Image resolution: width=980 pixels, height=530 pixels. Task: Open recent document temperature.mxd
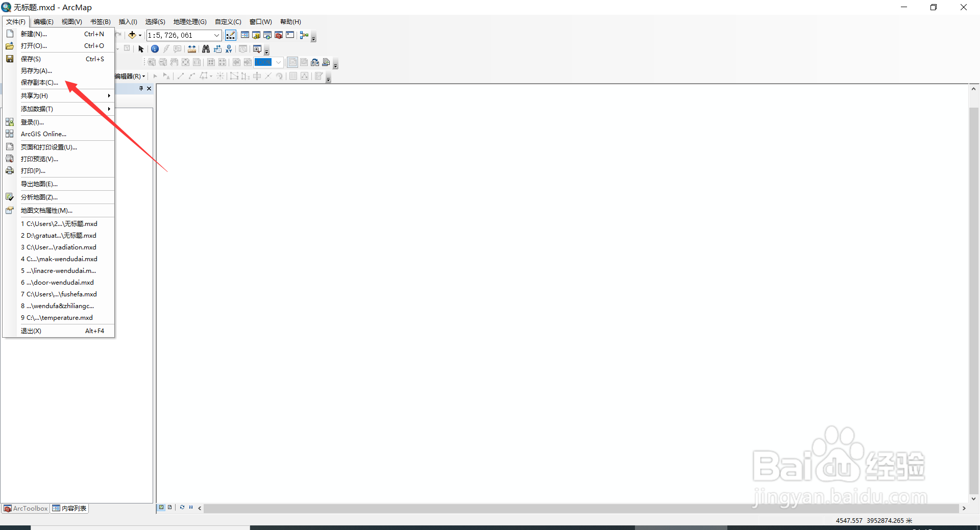(57, 317)
